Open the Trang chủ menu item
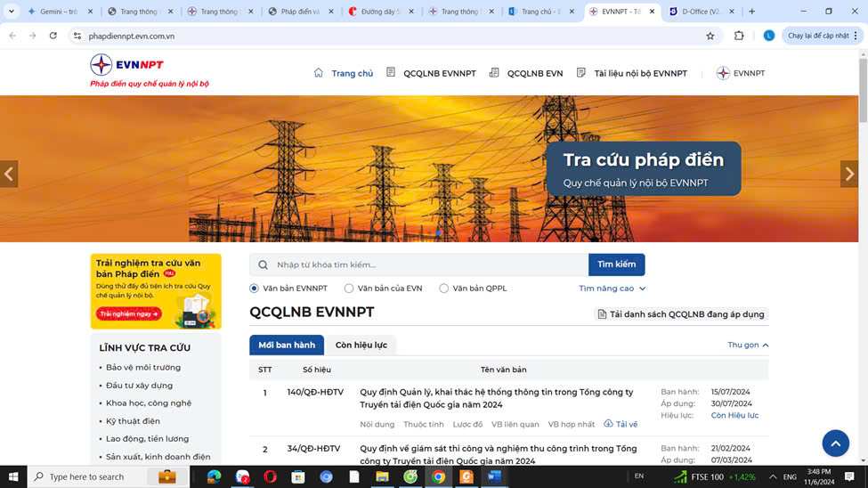Viewport: 868px width, 488px height. click(x=352, y=73)
